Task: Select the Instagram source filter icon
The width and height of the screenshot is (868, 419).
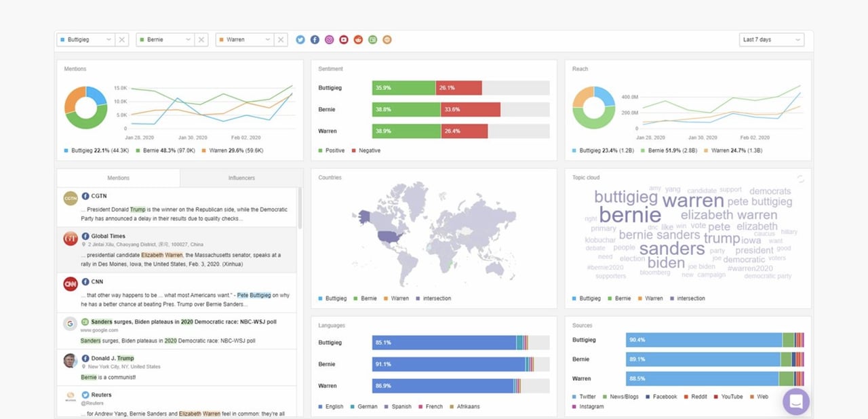Action: click(x=329, y=39)
